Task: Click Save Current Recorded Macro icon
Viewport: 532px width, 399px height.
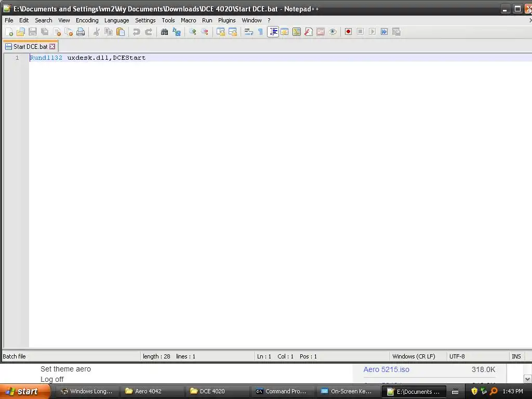Action: coord(396,32)
